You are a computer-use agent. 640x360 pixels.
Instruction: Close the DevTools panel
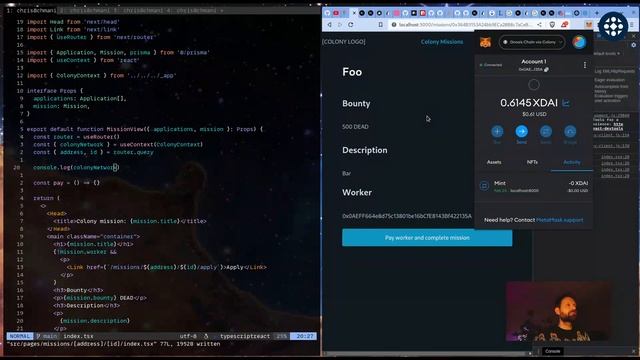pos(634,36)
